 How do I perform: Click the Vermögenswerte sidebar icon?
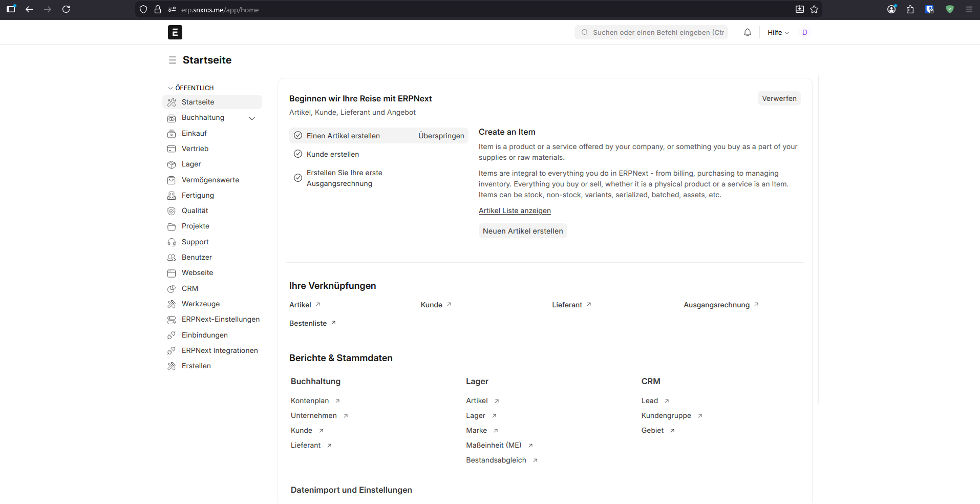[x=172, y=180]
